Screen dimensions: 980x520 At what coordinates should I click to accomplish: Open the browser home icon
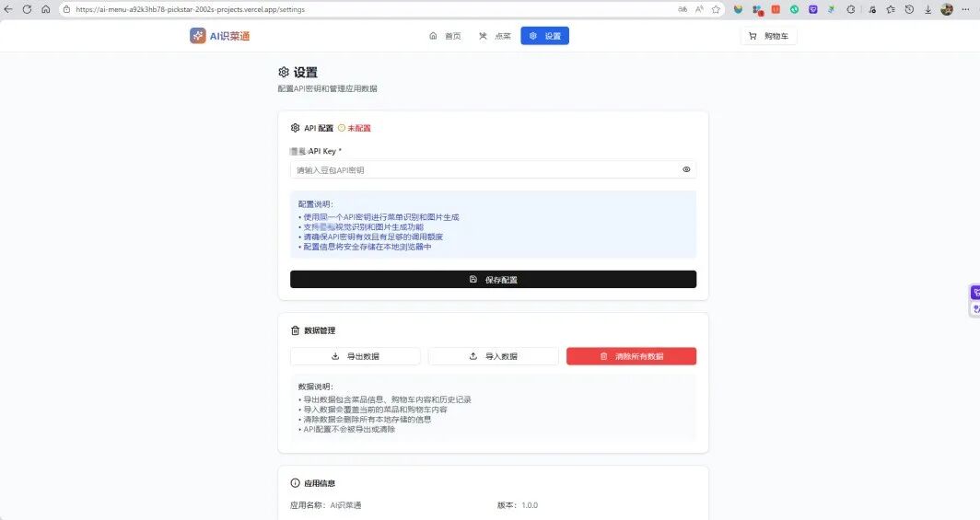(46, 9)
